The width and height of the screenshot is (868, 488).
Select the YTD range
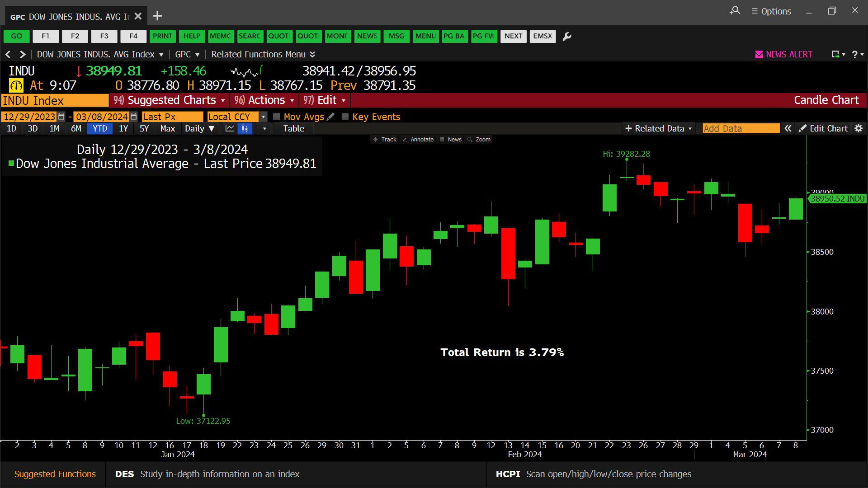coord(100,129)
